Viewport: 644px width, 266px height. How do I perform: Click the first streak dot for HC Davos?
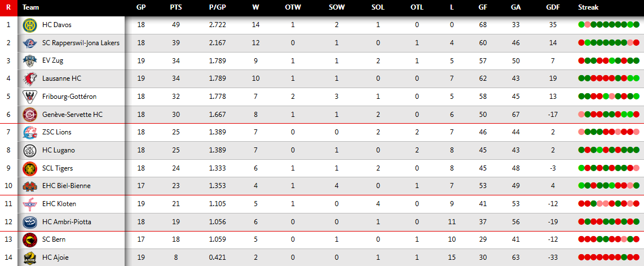click(581, 25)
